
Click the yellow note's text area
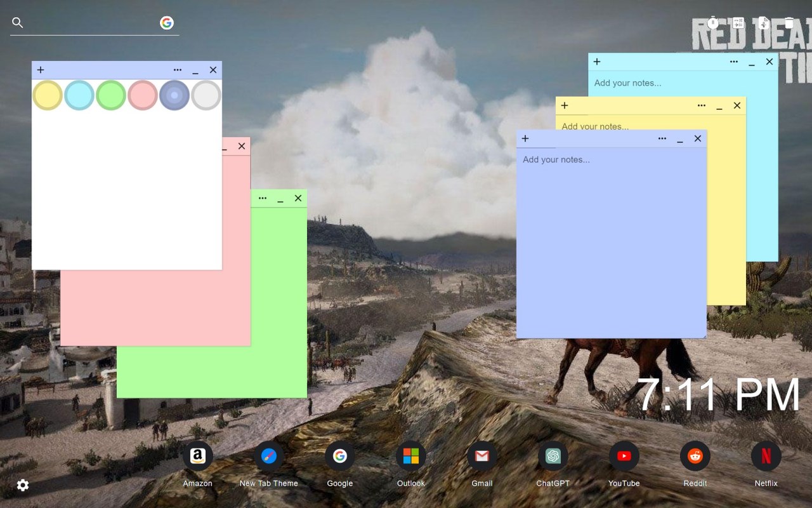pos(726,210)
